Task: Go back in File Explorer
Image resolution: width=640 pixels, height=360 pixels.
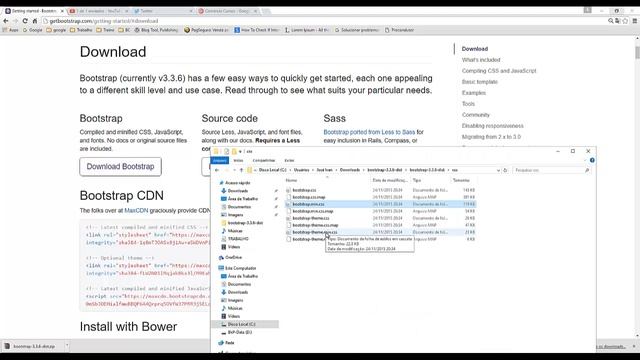Action: pos(217,170)
